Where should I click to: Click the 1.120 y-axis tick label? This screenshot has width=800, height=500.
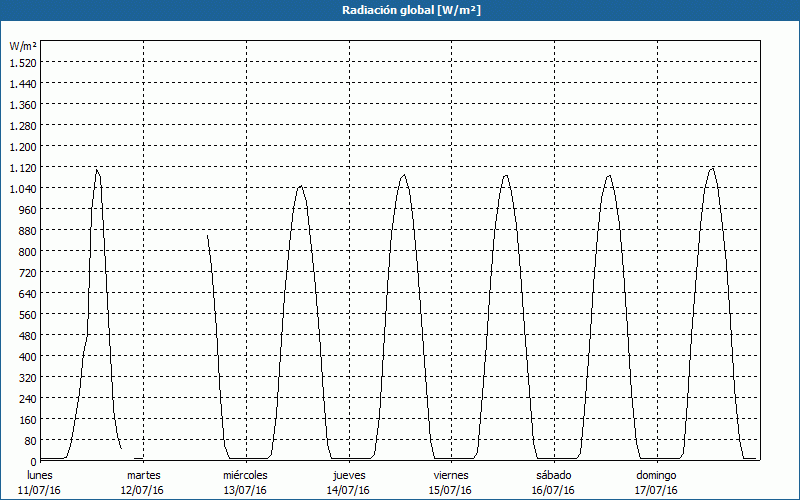point(22,167)
